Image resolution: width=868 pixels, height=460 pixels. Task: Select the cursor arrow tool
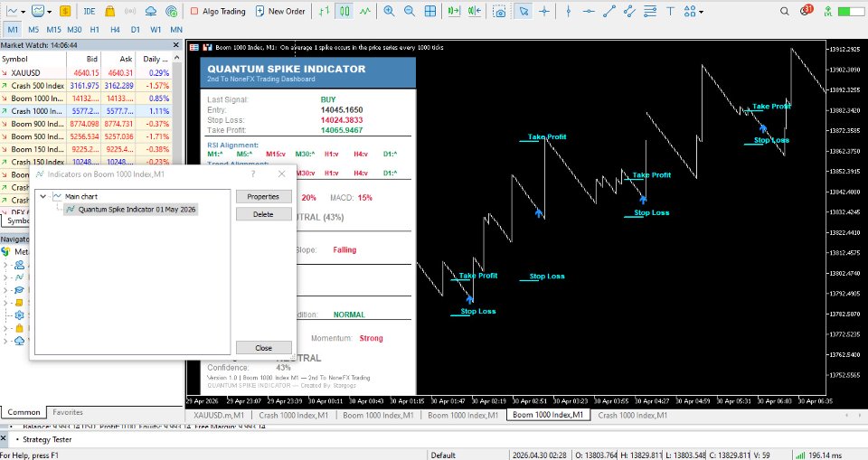point(524,11)
